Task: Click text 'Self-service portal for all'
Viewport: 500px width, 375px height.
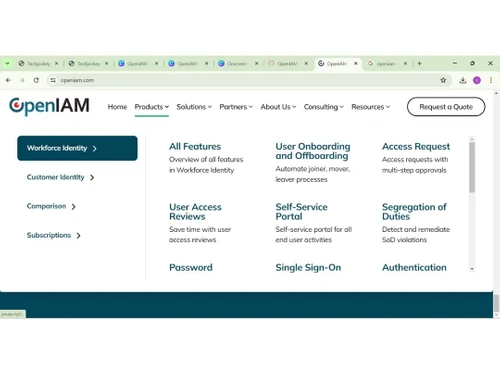Action: click(314, 229)
